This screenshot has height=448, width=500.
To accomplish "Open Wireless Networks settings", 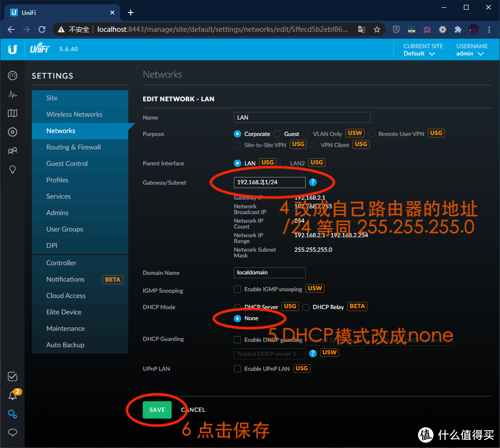I will pos(80,114).
